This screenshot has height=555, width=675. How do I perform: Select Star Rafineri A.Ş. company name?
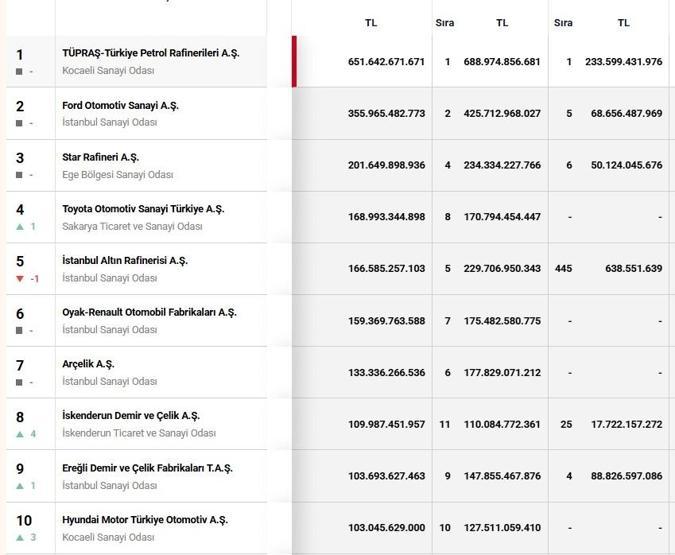100,158
